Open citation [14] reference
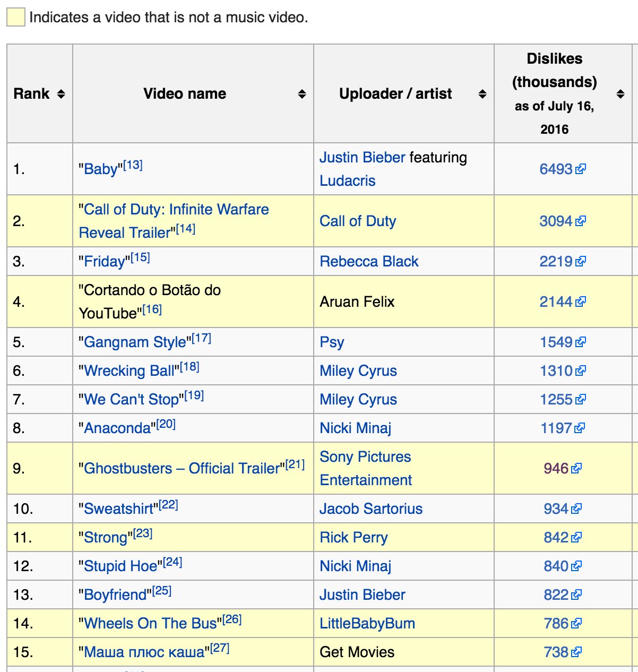Viewport: 638px width, 672px height. pos(186,229)
